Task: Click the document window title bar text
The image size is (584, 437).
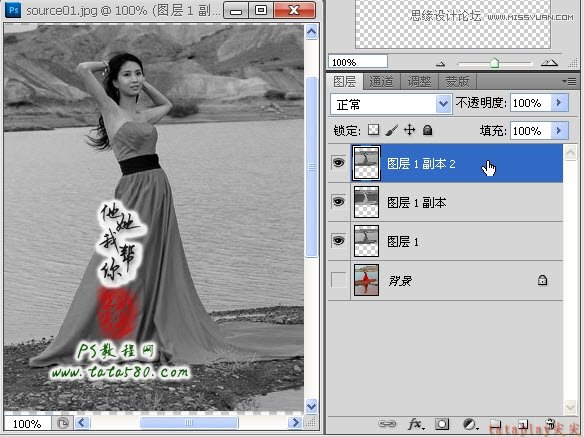Action: (123, 10)
